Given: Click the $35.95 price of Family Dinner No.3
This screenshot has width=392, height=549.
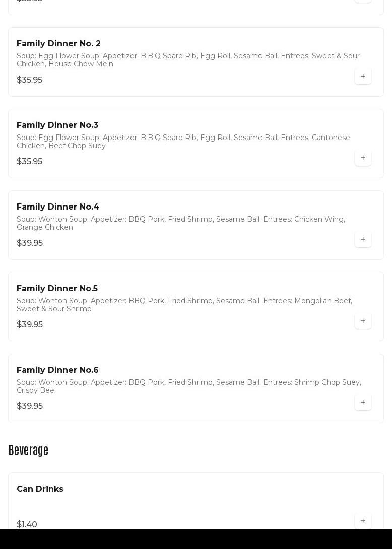Looking at the screenshot, I should pyautogui.click(x=29, y=162).
